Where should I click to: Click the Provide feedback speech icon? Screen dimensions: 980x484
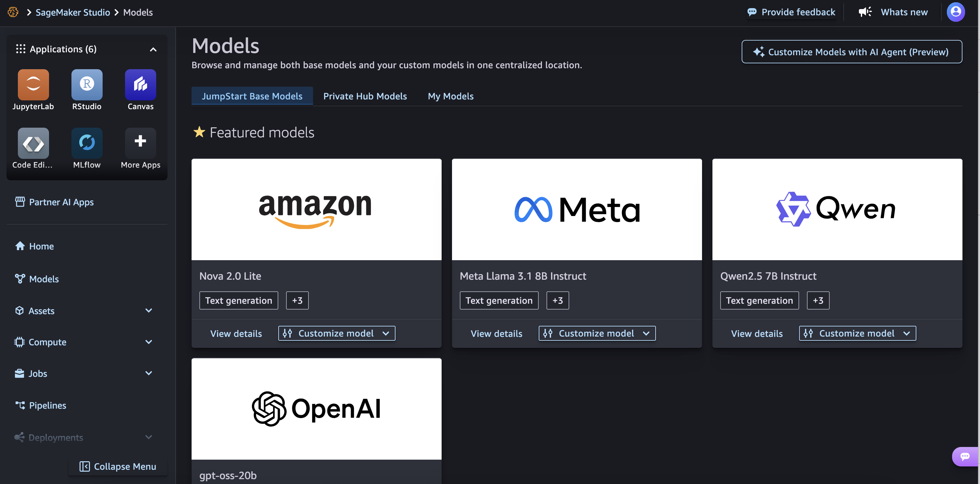pos(752,12)
